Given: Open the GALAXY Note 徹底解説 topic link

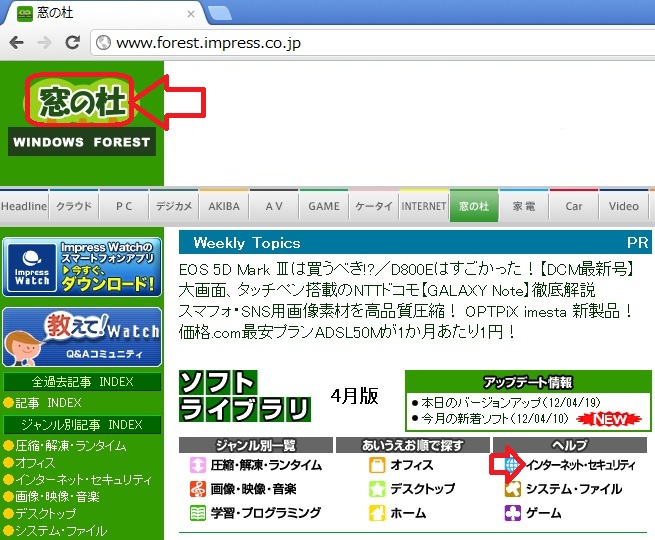Looking at the screenshot, I should pos(387,290).
